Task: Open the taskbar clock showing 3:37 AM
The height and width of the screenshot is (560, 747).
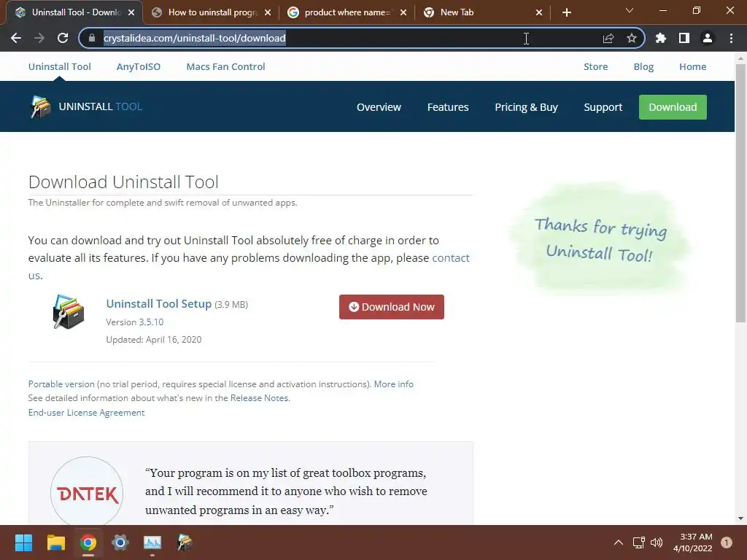Action: (x=693, y=542)
